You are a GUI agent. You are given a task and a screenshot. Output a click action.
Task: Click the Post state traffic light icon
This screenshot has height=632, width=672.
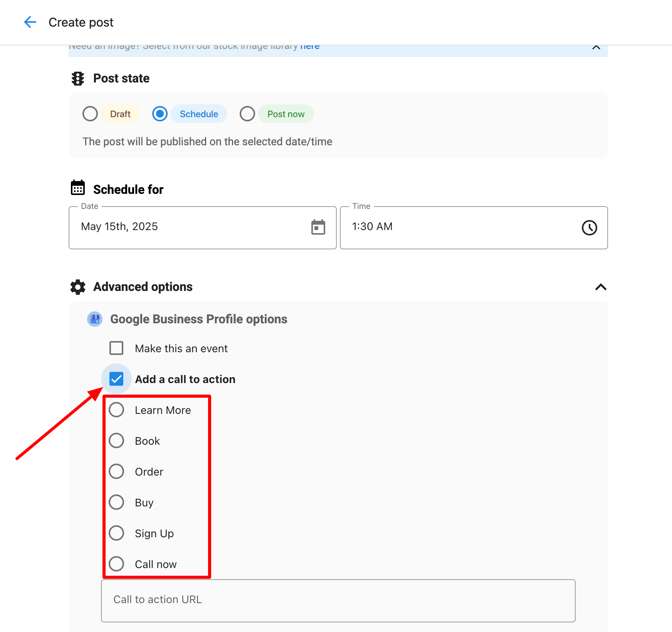[78, 79]
